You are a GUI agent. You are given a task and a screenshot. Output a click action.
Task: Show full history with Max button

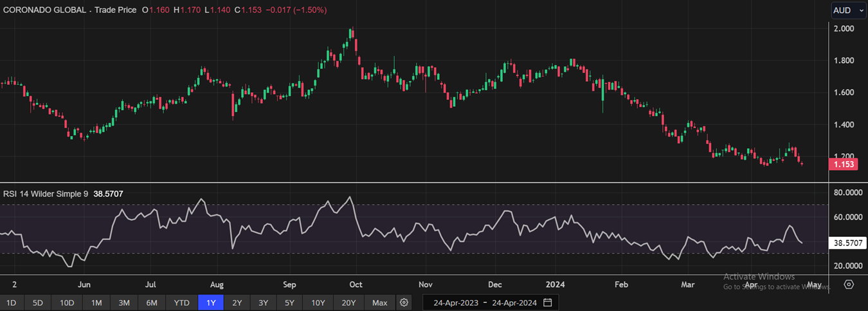click(379, 303)
